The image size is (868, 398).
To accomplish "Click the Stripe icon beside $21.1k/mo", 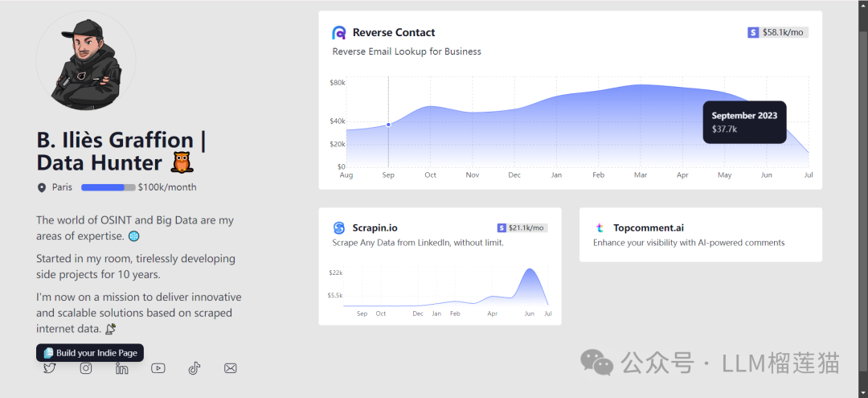I will [502, 228].
